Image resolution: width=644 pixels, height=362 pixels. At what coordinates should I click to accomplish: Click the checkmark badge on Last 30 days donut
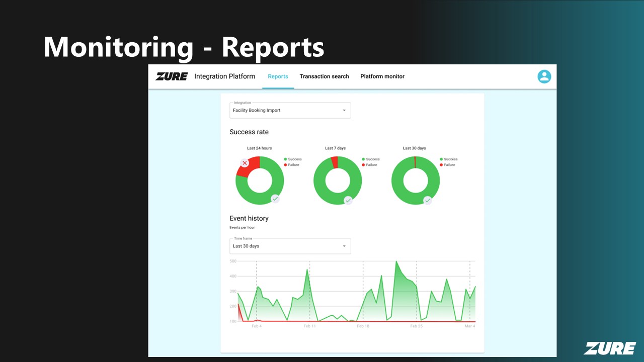(427, 200)
